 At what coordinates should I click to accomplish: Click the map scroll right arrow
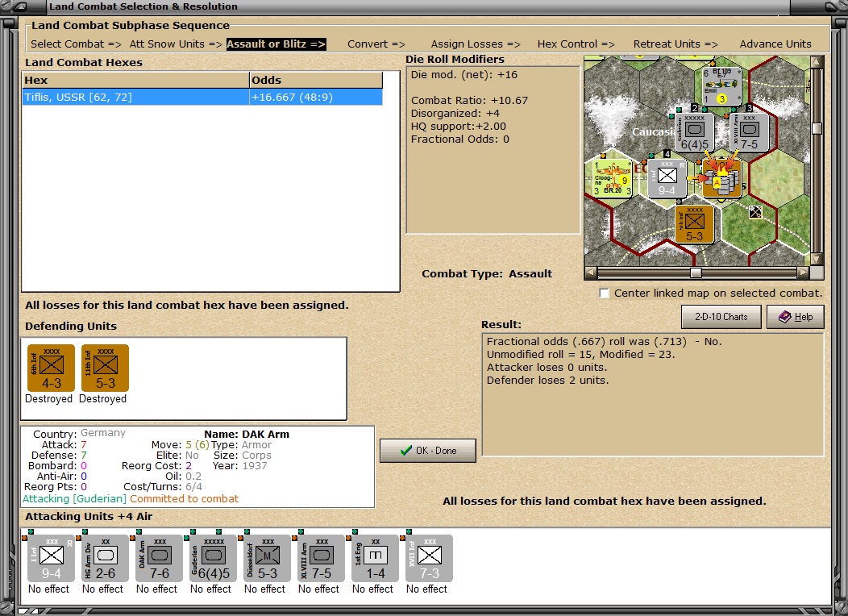(804, 273)
